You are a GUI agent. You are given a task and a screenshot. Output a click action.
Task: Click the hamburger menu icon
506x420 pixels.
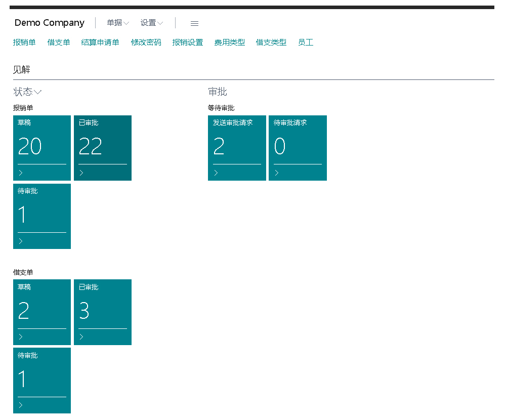point(194,23)
